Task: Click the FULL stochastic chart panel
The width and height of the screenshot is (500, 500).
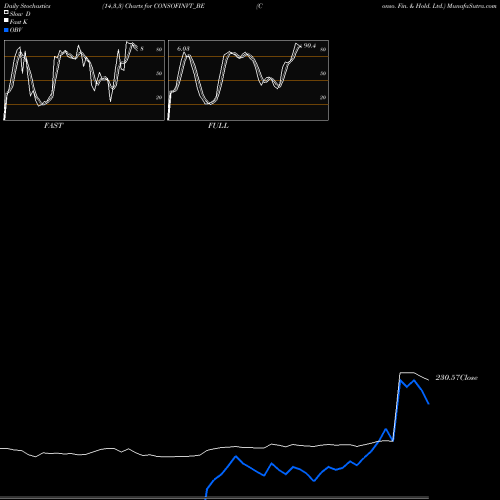Action: (x=248, y=80)
